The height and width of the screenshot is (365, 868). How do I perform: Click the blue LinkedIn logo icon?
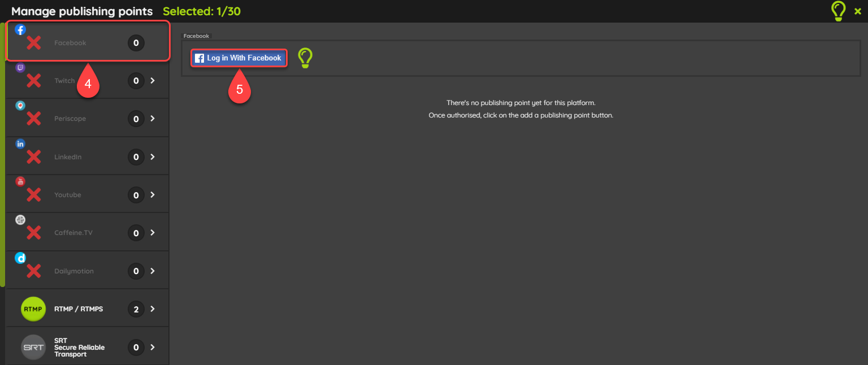coord(20,144)
